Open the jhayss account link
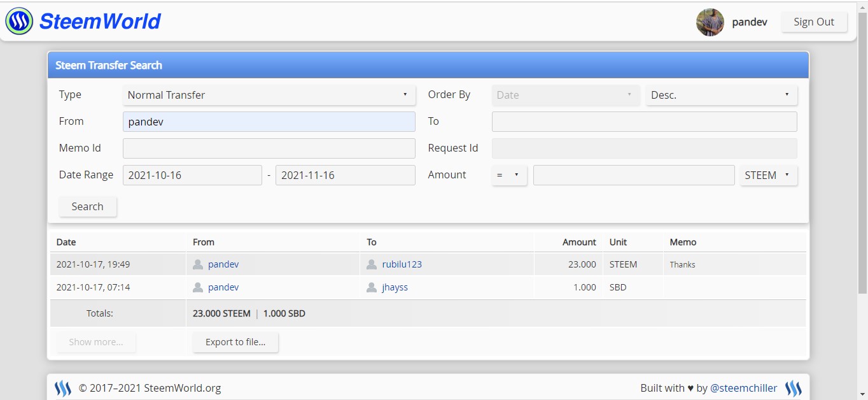This screenshot has width=868, height=400. coord(395,287)
